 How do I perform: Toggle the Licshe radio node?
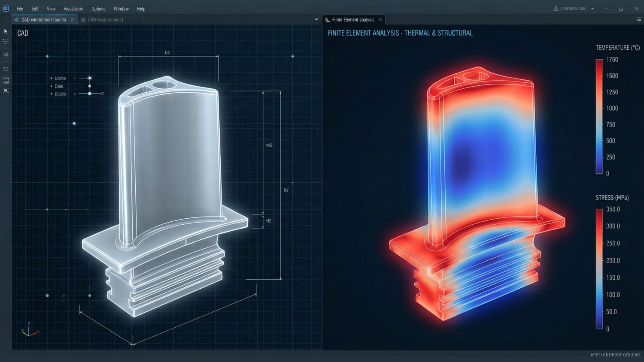coord(89,78)
